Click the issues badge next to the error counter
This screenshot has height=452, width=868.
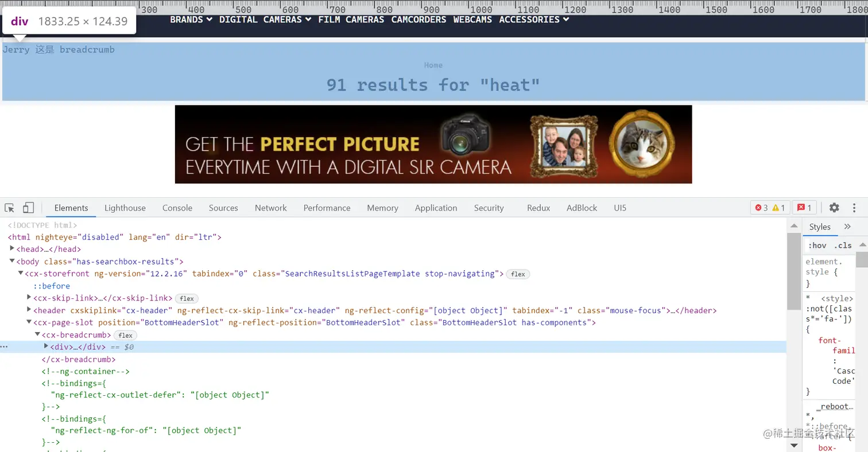(x=805, y=208)
